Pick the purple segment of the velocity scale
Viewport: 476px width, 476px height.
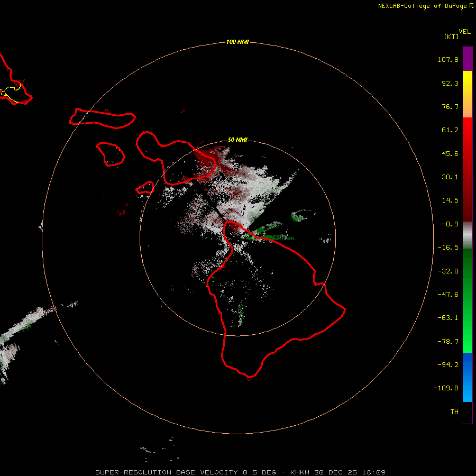467,59
